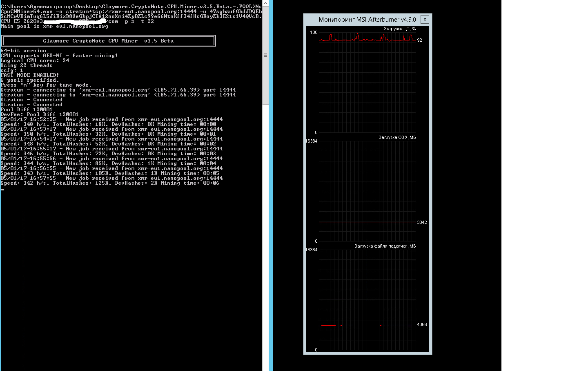This screenshot has width=588, height=371.
Task: Click the 'Speed: 344 h/s' line
Action: coord(109,163)
